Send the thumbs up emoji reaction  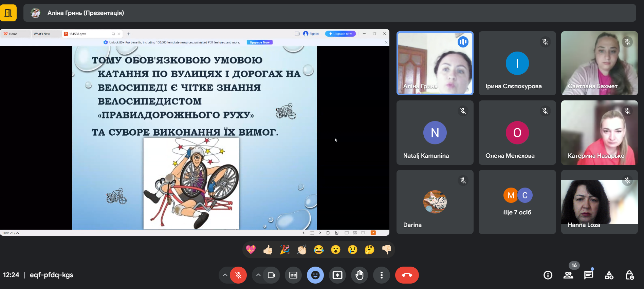268,250
